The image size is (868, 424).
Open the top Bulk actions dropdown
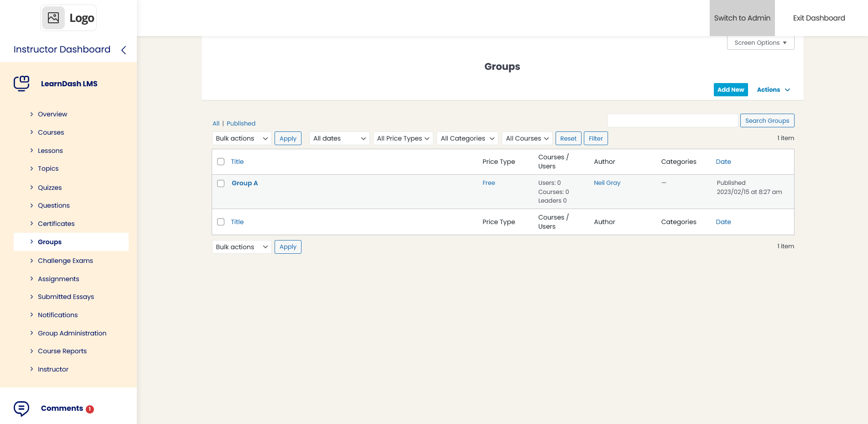(242, 138)
